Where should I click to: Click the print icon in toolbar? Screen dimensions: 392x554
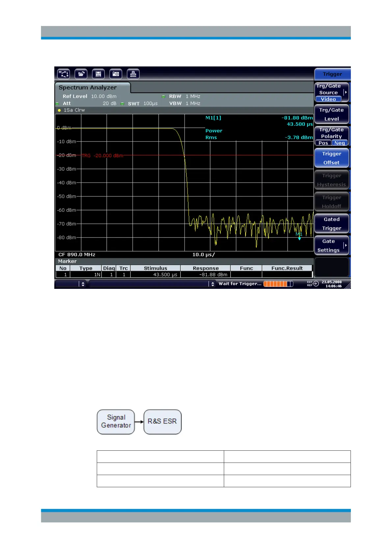133,74
